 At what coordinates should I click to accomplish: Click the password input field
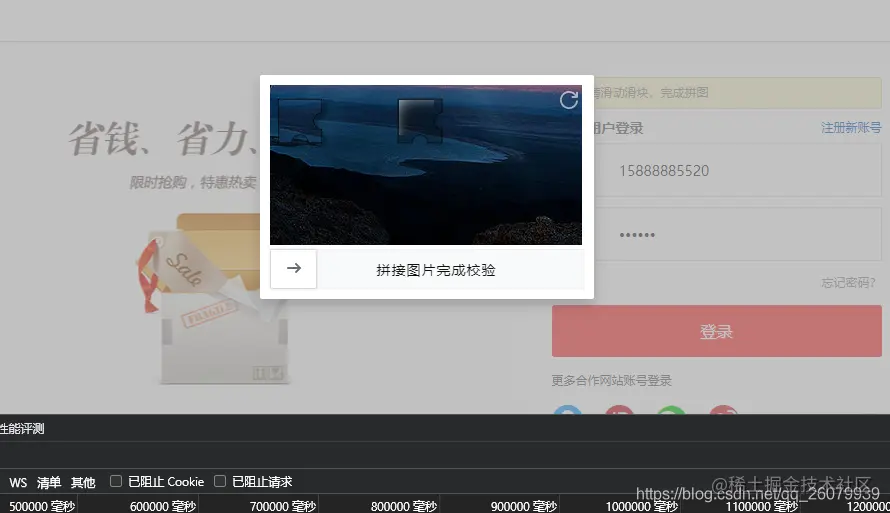point(737,234)
